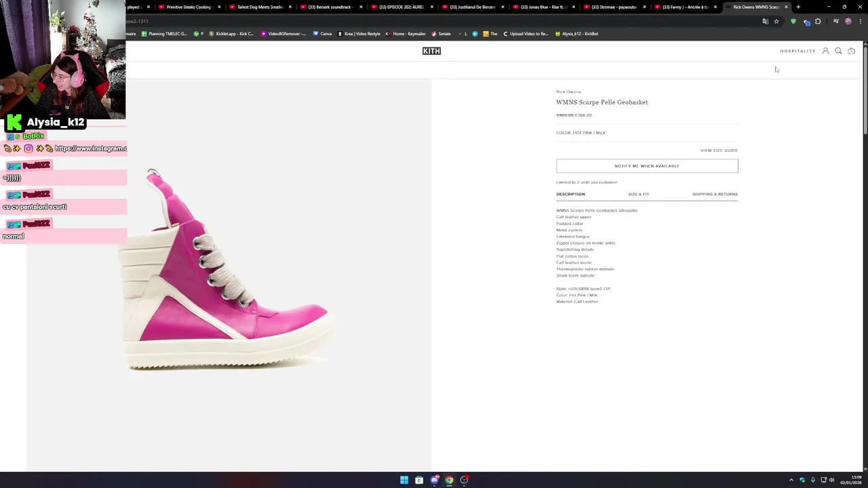The image size is (868, 488).
Task: Switch to Berserk soundtrack tab
Action: 331,7
